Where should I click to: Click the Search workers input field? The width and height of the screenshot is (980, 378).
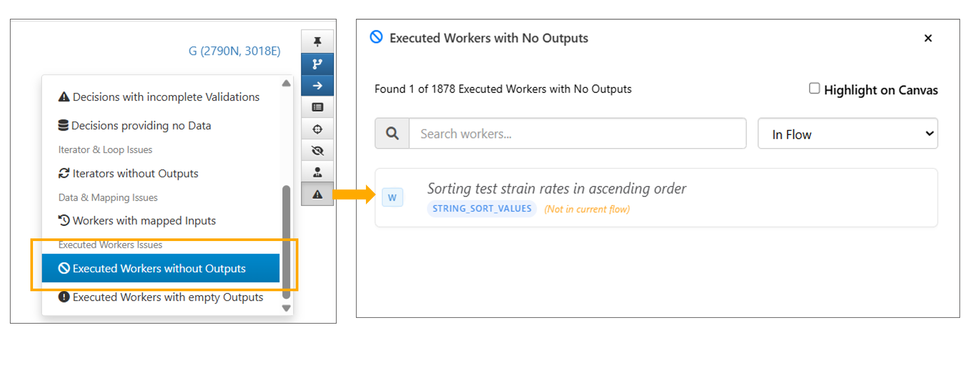577,134
